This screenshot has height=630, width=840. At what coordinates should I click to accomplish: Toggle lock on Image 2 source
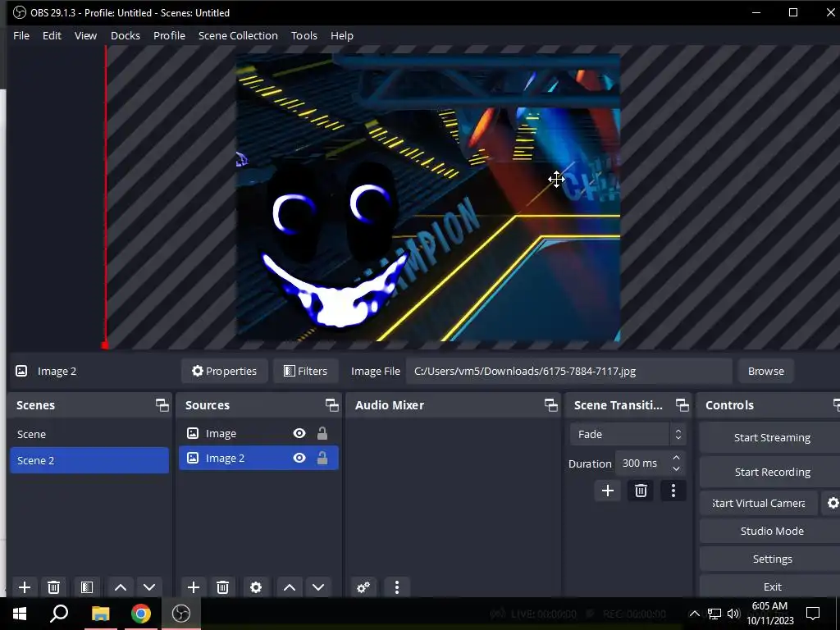pyautogui.click(x=322, y=458)
